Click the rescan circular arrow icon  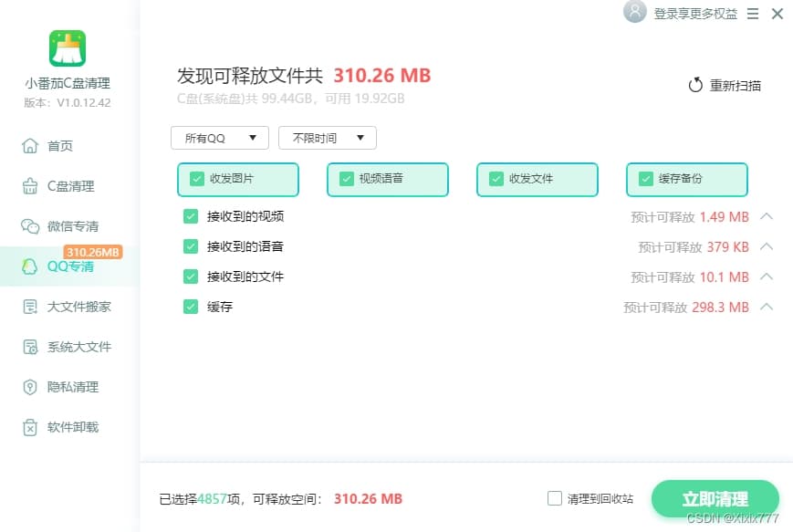click(x=695, y=85)
